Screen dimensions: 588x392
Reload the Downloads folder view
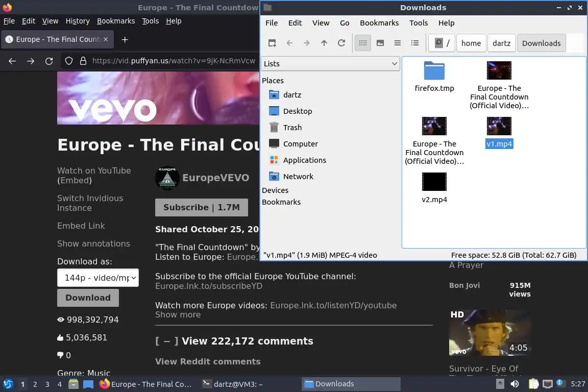tap(341, 43)
